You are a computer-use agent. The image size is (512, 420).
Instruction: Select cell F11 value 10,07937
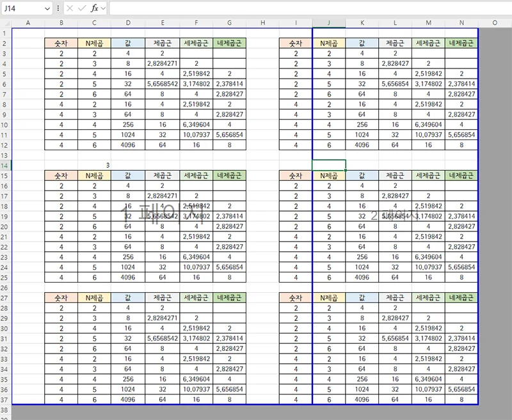pos(196,135)
